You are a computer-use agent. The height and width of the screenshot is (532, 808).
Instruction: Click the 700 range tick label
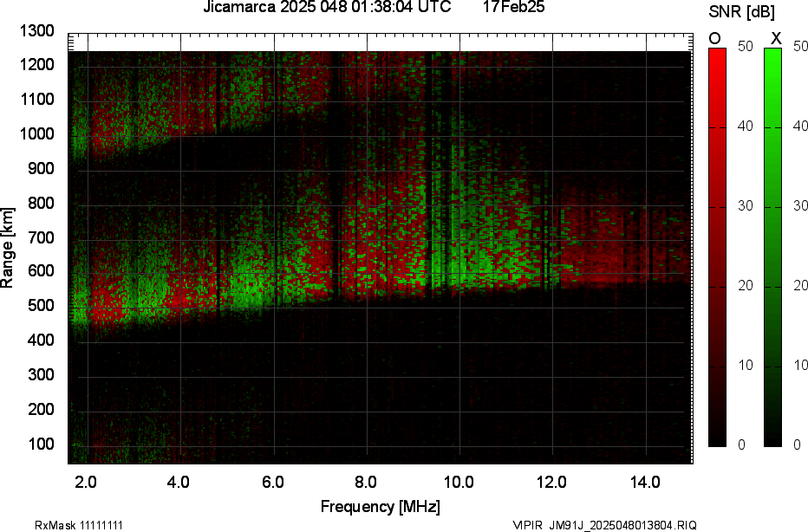pyautogui.click(x=41, y=237)
